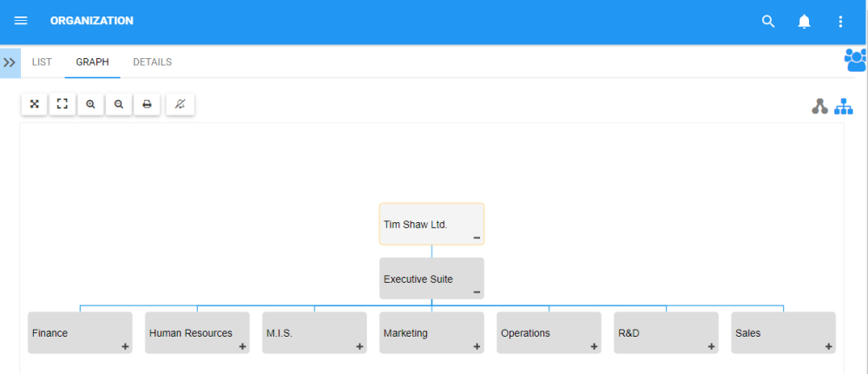The height and width of the screenshot is (374, 868).
Task: Zoom out of the graph
Action: pyautogui.click(x=119, y=104)
